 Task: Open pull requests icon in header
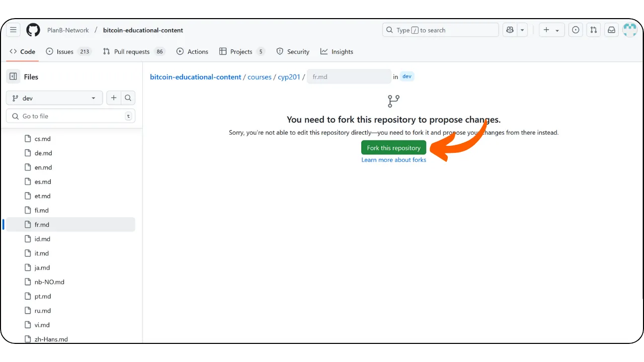[593, 30]
